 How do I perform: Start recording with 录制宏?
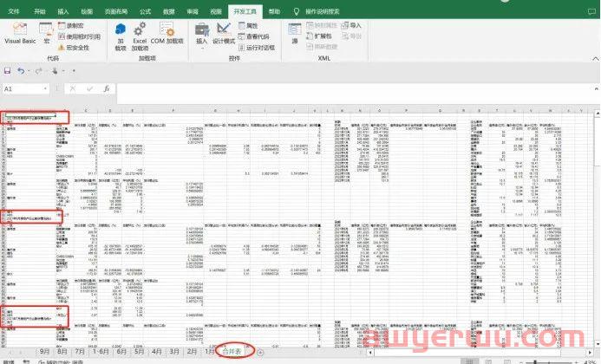click(x=71, y=25)
